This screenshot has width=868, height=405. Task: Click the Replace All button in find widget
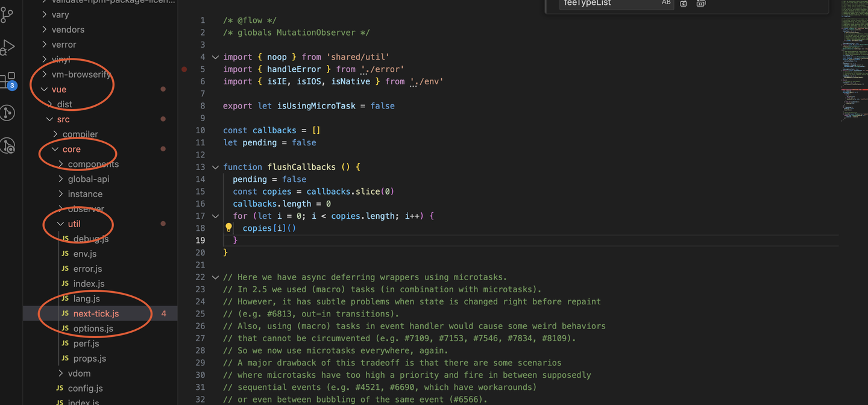pos(700,4)
